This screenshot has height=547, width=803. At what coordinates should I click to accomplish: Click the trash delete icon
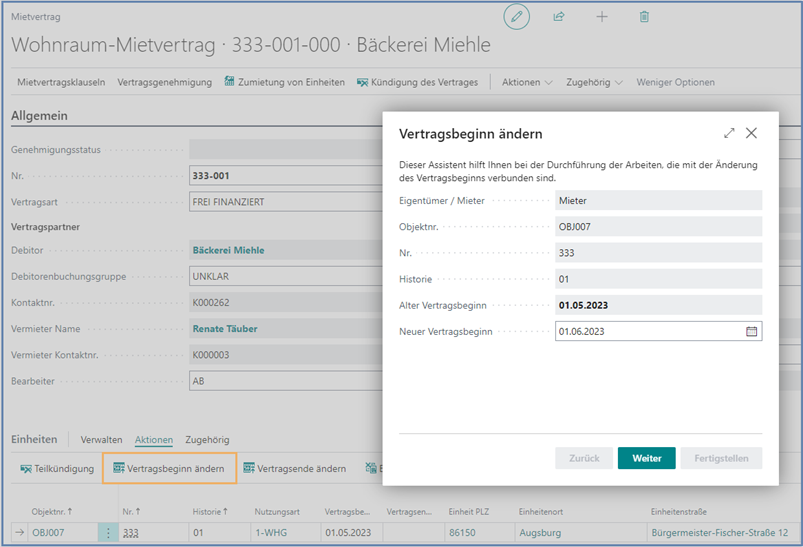[x=644, y=17]
